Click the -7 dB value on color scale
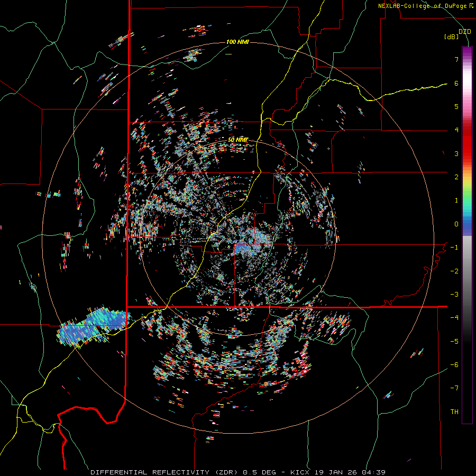The image size is (476, 476). click(x=454, y=388)
